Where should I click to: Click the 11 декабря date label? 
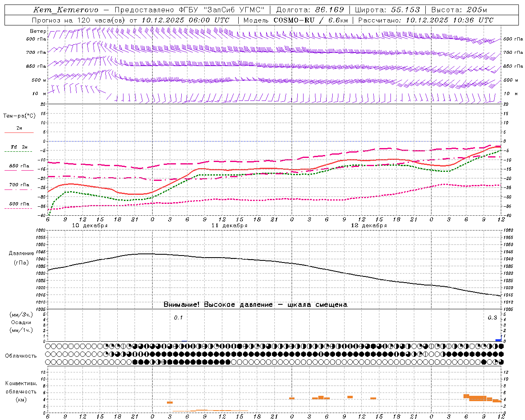pos(230,226)
